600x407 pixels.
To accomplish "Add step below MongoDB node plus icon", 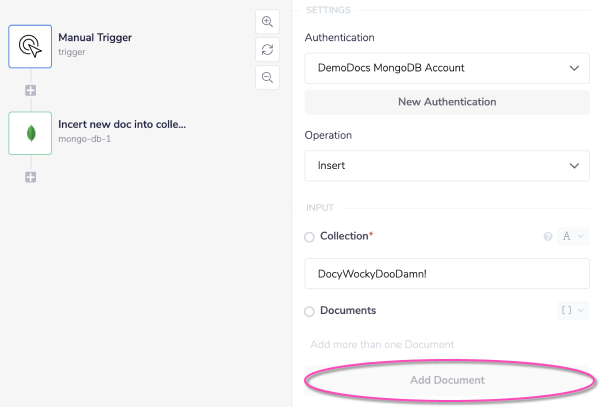I will point(30,177).
